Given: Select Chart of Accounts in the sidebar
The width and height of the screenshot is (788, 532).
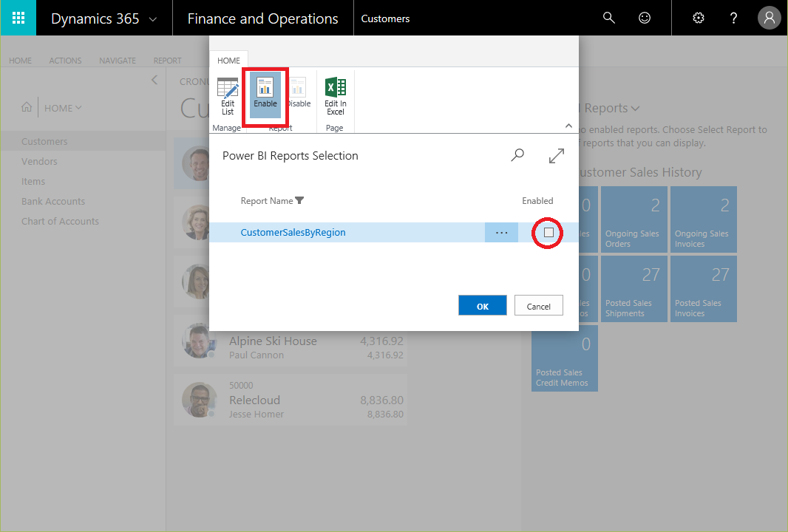Looking at the screenshot, I should pyautogui.click(x=60, y=222).
